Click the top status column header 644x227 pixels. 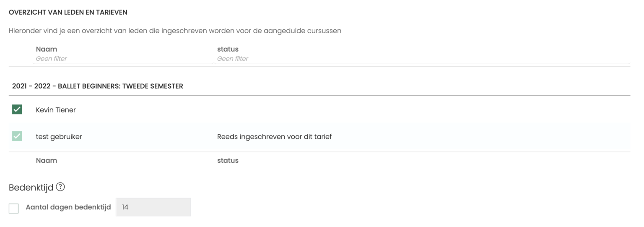(x=228, y=49)
